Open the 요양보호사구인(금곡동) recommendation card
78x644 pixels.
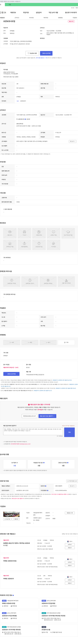pos(59,603)
